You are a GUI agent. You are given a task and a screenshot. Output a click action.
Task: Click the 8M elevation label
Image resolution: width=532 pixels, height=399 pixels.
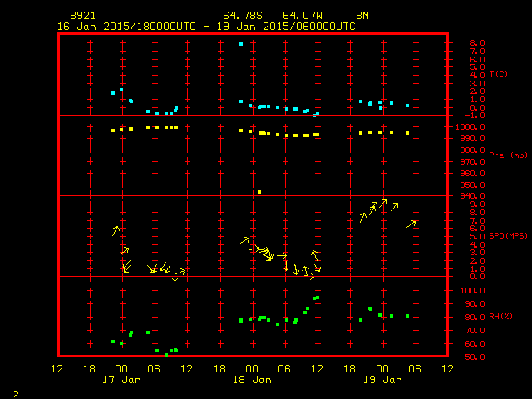362,16
